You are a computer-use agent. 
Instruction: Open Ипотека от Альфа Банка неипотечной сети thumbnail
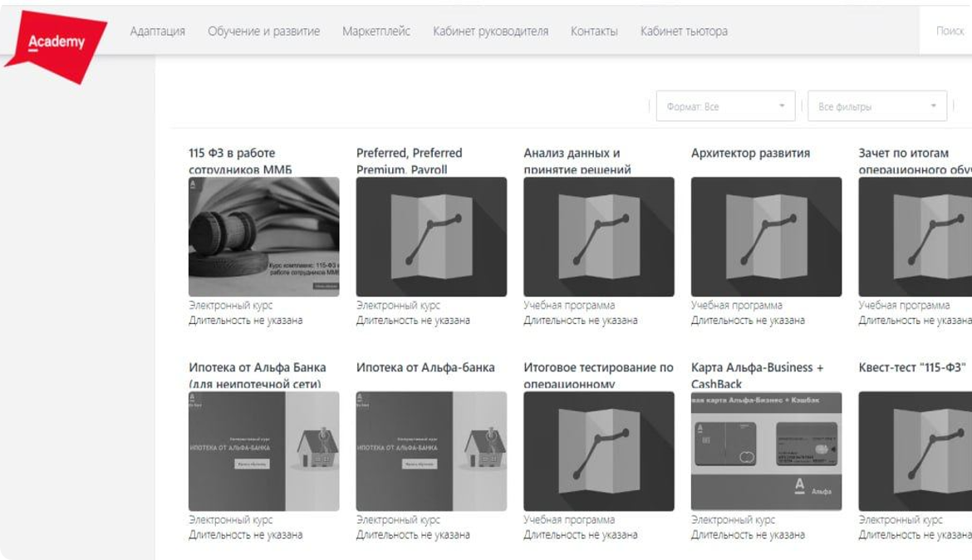[263, 451]
